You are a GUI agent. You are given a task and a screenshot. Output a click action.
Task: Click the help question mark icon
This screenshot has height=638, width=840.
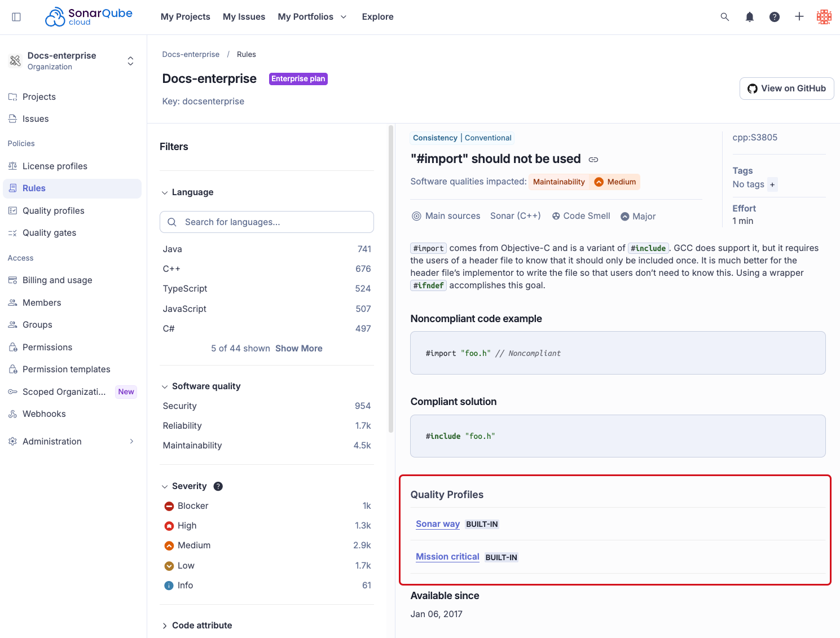coord(775,17)
